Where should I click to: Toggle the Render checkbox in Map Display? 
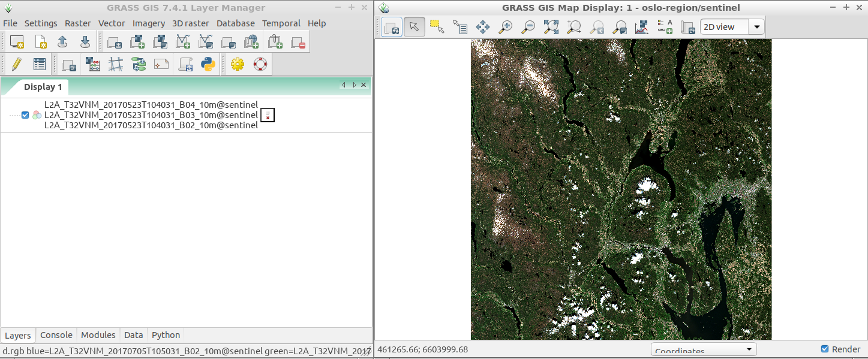(825, 349)
